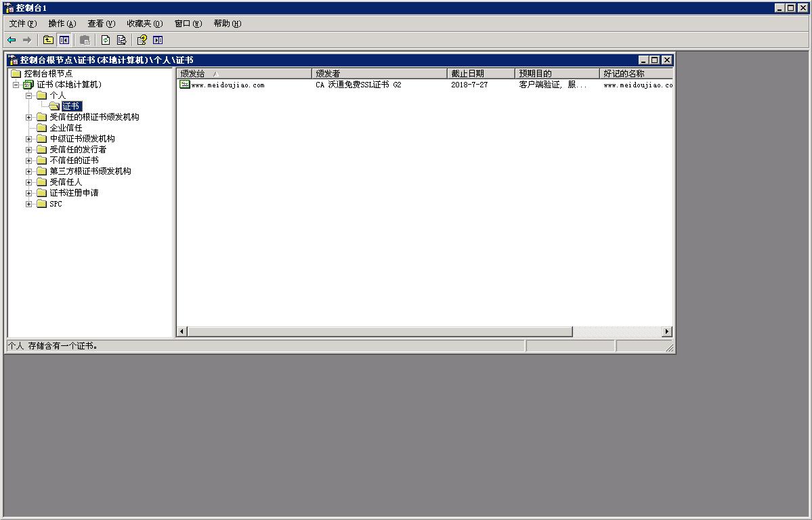Select the www.meidoujiao.com certificate icon
The width and height of the screenshot is (812, 520).
[184, 85]
